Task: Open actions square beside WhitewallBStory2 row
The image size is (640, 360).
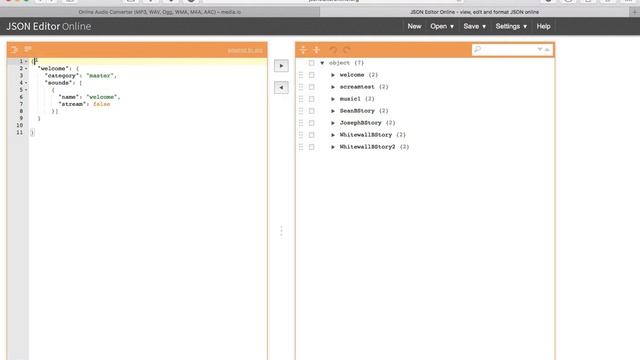Action: pyautogui.click(x=311, y=147)
